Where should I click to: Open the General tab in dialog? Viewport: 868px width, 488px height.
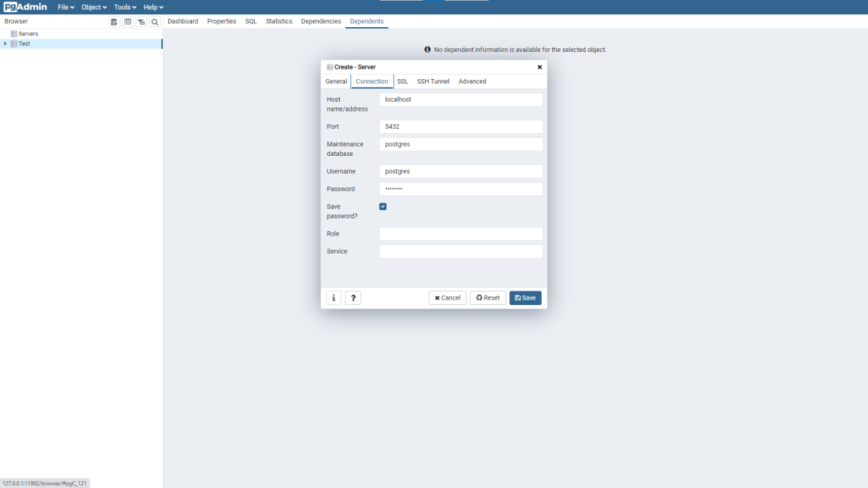click(x=336, y=81)
